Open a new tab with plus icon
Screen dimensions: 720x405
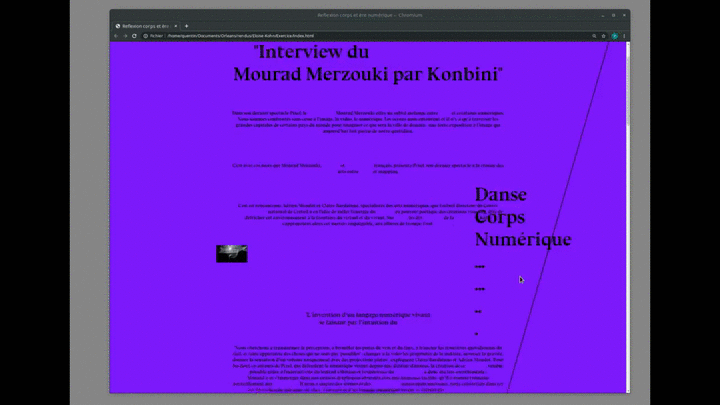coord(187,25)
